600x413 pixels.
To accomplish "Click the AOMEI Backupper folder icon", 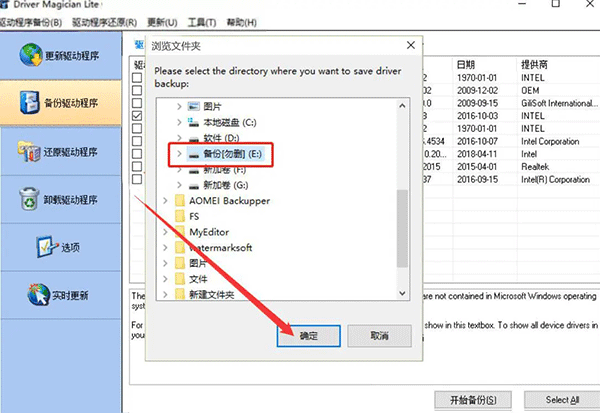I will [180, 201].
